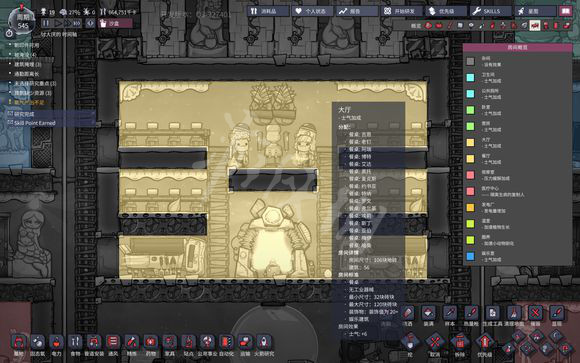Open the SKILLS menu tab
580x363 pixels.
[491, 11]
